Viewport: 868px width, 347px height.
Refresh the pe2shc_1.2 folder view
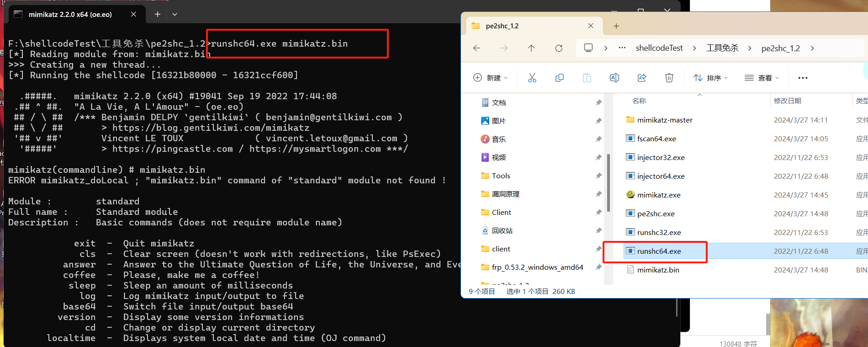[559, 48]
